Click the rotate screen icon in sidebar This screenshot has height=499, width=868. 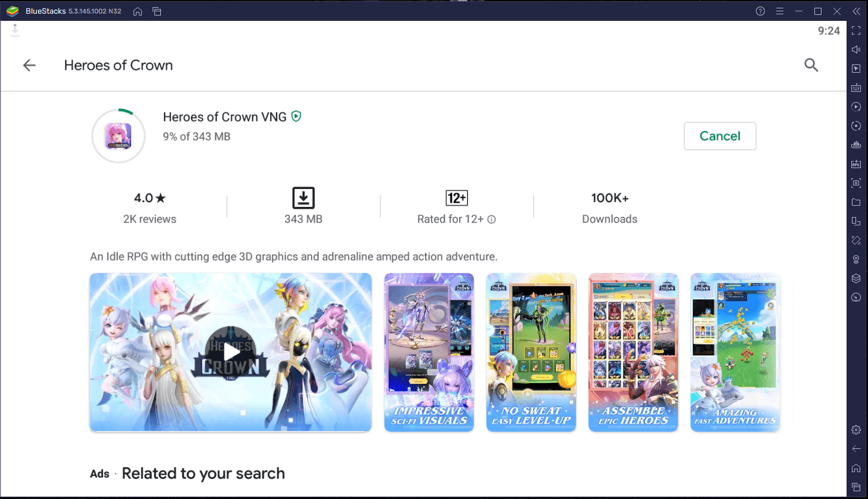point(856,240)
